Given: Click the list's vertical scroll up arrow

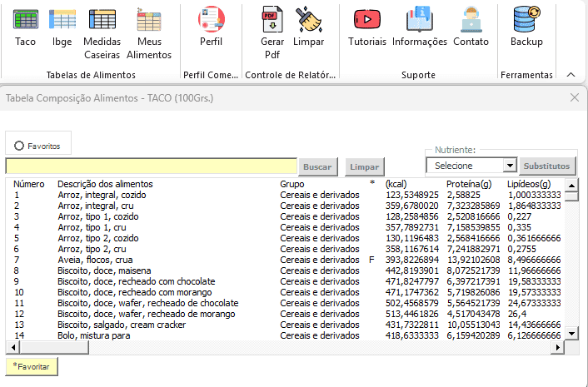Looking at the screenshot, I should pyautogui.click(x=571, y=186).
